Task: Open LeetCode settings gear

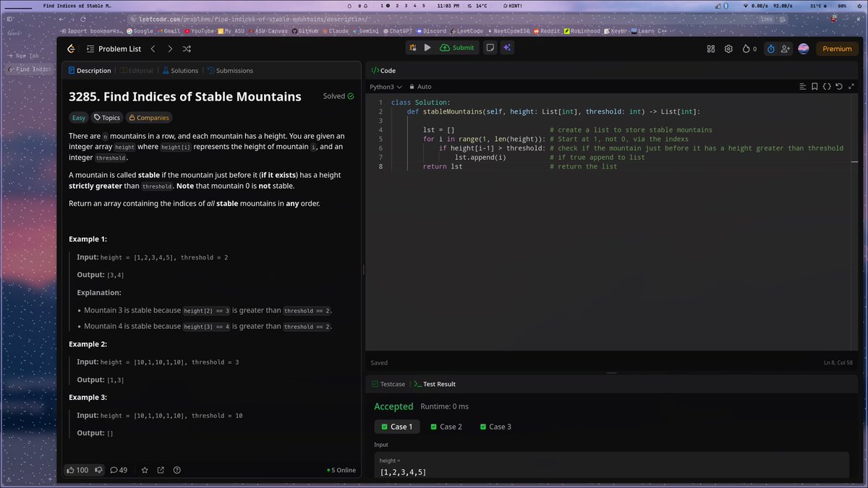Action: point(728,48)
